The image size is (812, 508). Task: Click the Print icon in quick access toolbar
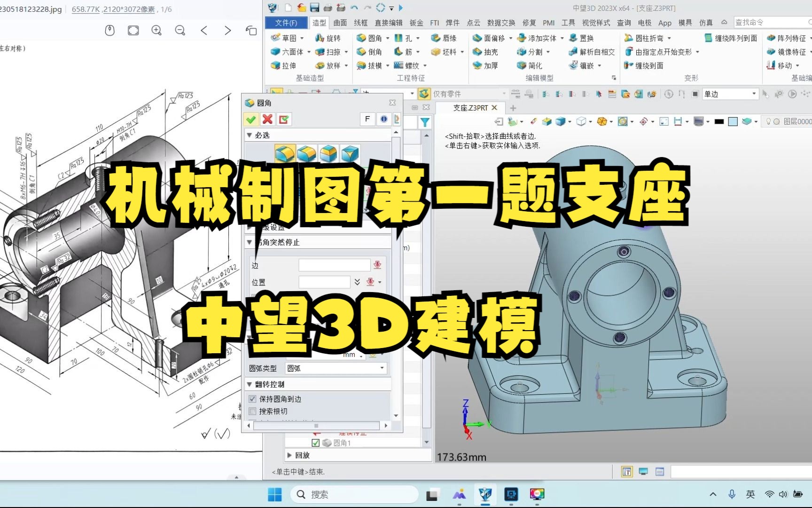(x=328, y=8)
